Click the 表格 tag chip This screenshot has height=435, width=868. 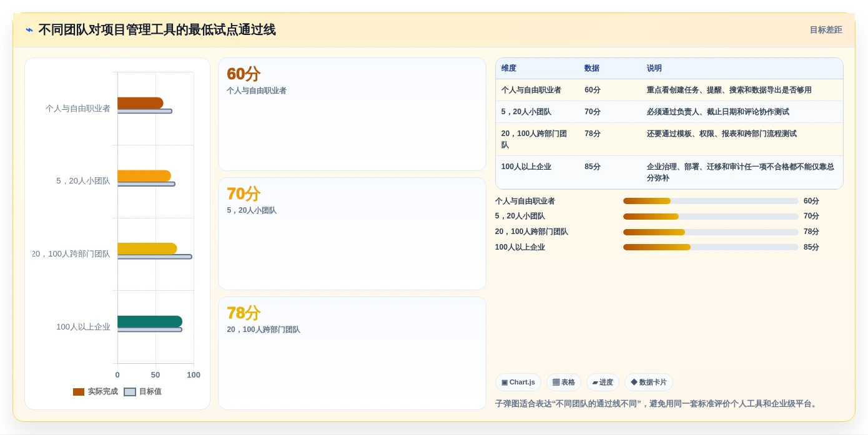point(564,383)
